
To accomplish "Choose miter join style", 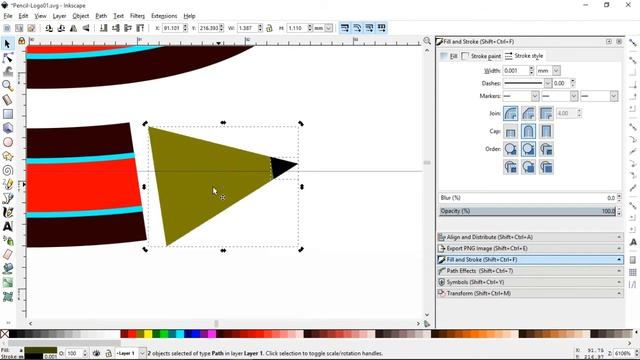I will point(546,113).
